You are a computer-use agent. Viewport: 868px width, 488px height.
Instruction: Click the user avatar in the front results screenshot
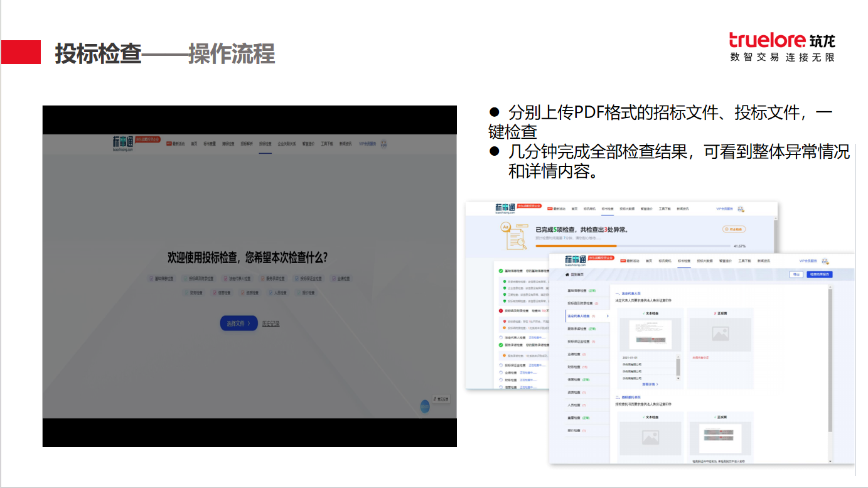tap(825, 261)
